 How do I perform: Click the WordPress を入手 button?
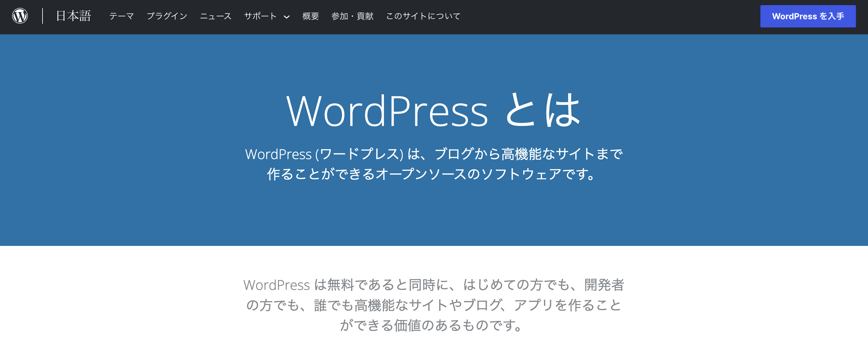coord(808,16)
